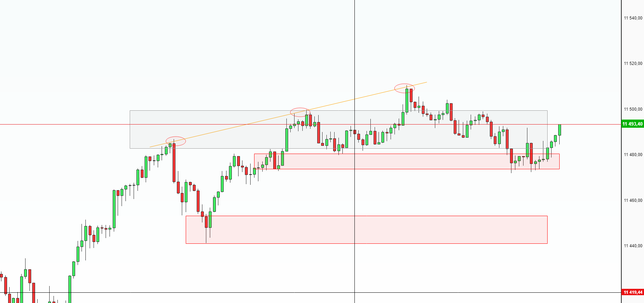This screenshot has width=644, height=303.
Task: Click the 11 540,00 price axis label
Action: (633, 18)
